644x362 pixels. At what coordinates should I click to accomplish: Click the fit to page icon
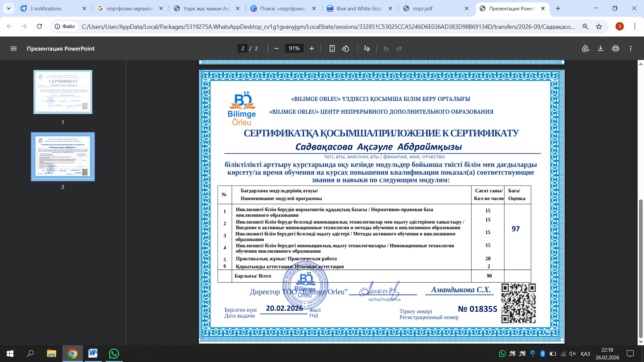tap(332, 49)
